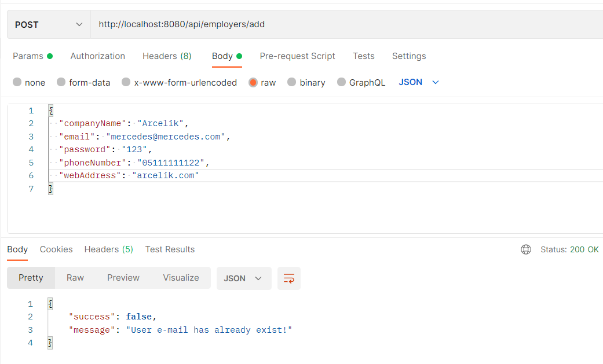This screenshot has height=364, width=603.
Task: Click the globe icon near Status 200 OK
Action: pos(526,249)
